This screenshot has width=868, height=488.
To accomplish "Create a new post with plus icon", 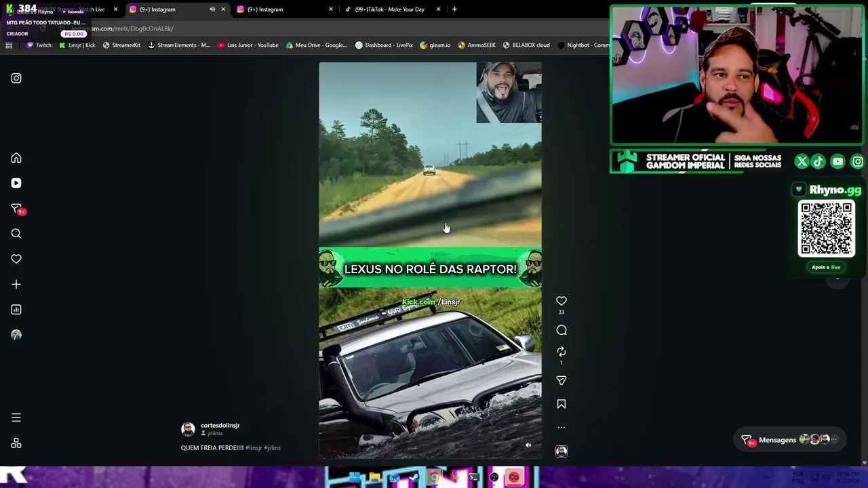I will (16, 284).
